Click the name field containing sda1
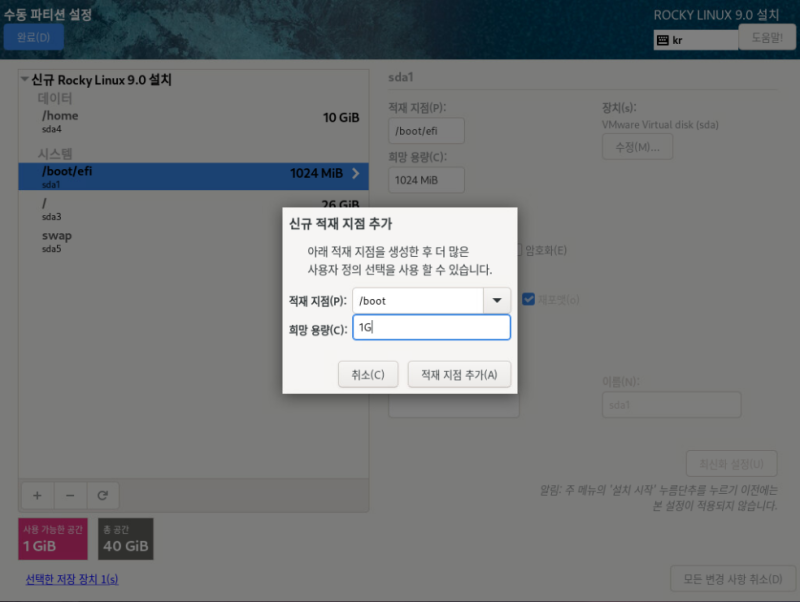Screen dimensions: 800x602 [x=671, y=405]
